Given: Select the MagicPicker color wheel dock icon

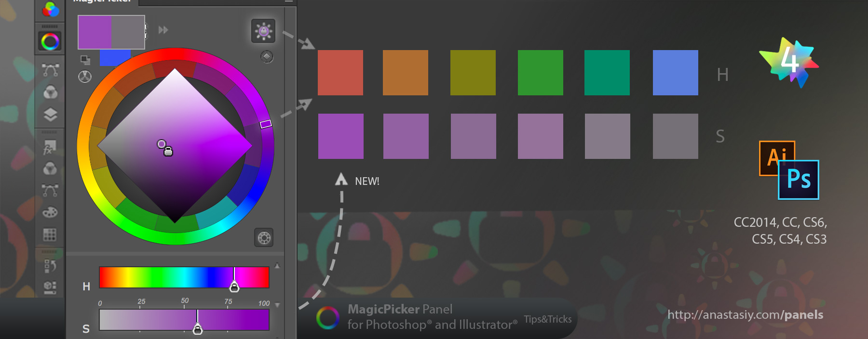Looking at the screenshot, I should coord(50,42).
